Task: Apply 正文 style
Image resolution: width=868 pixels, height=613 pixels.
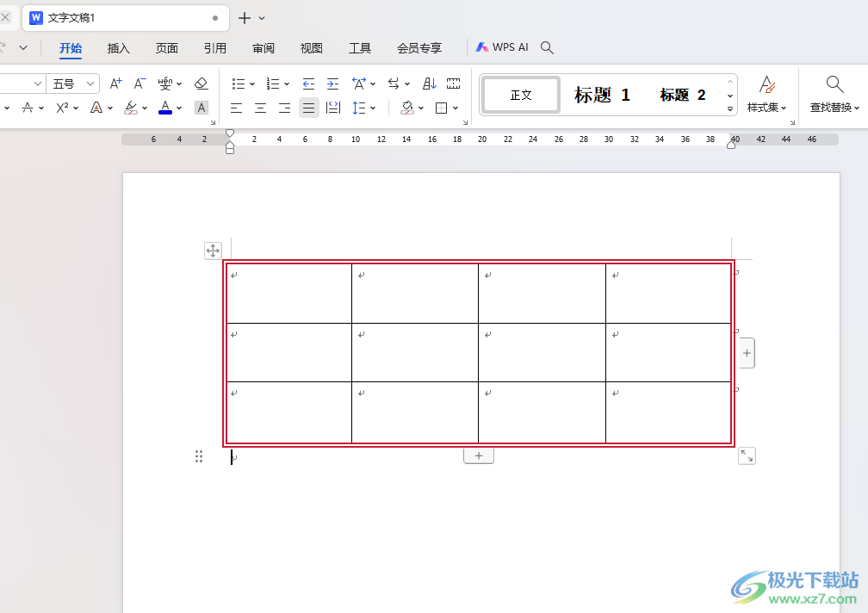Action: [x=521, y=96]
